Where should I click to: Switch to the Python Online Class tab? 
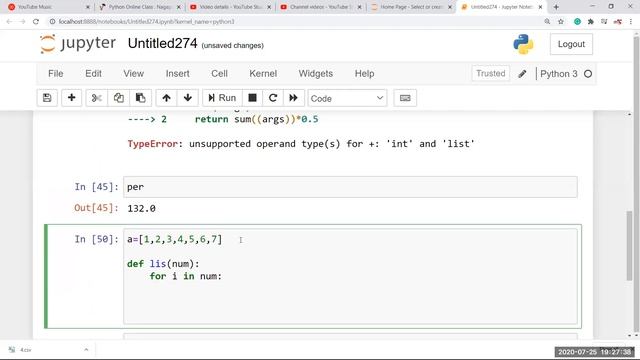[x=140, y=7]
